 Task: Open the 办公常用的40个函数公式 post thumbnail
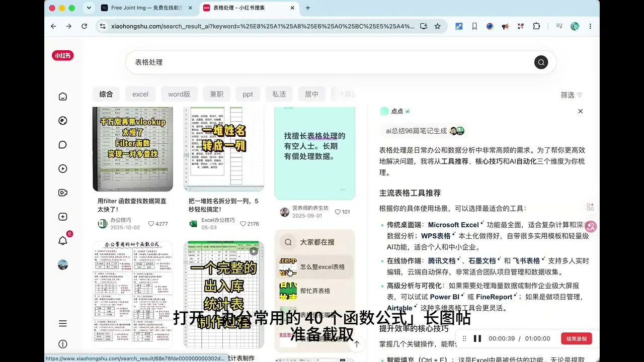[133, 295]
